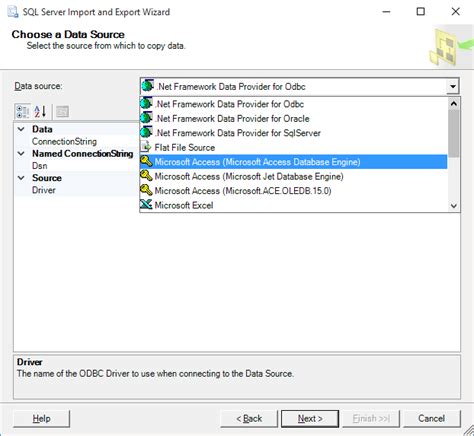Viewport: 474px width, 436px height.
Task: Collapse the Data category
Action: [21, 129]
